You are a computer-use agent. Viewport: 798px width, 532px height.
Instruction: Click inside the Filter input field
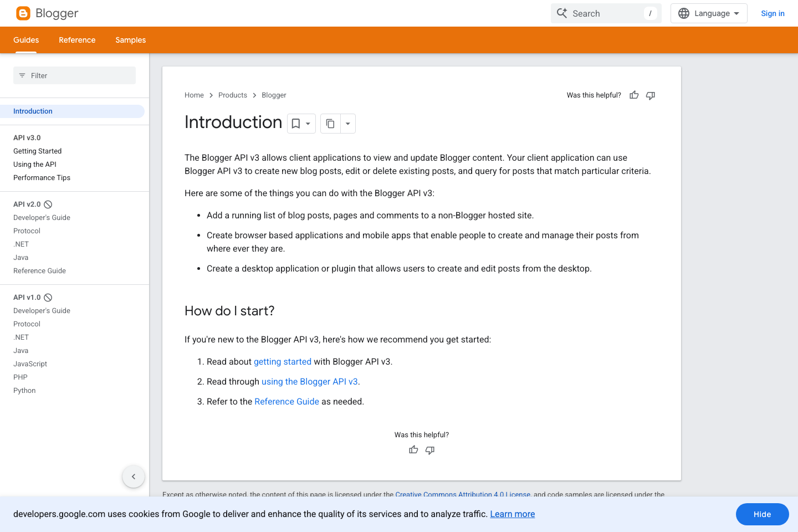coord(72,75)
